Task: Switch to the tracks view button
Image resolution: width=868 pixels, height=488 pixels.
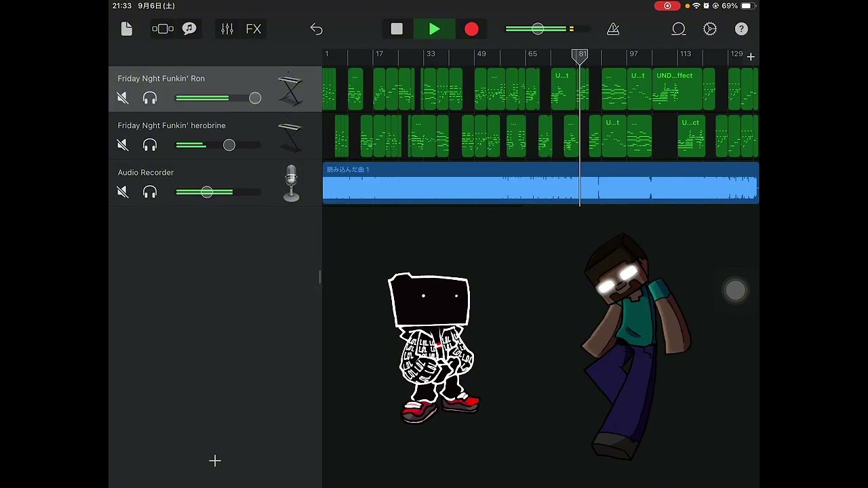Action: [163, 28]
